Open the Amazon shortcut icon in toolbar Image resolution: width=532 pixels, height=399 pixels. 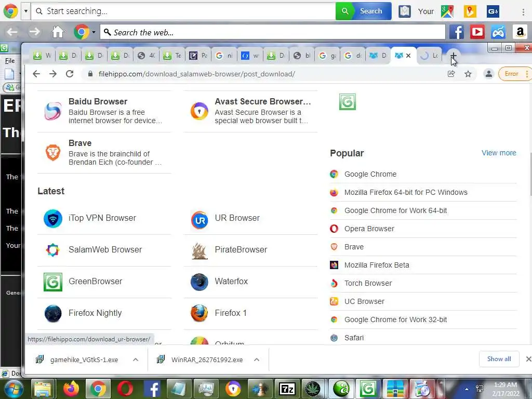[520, 32]
